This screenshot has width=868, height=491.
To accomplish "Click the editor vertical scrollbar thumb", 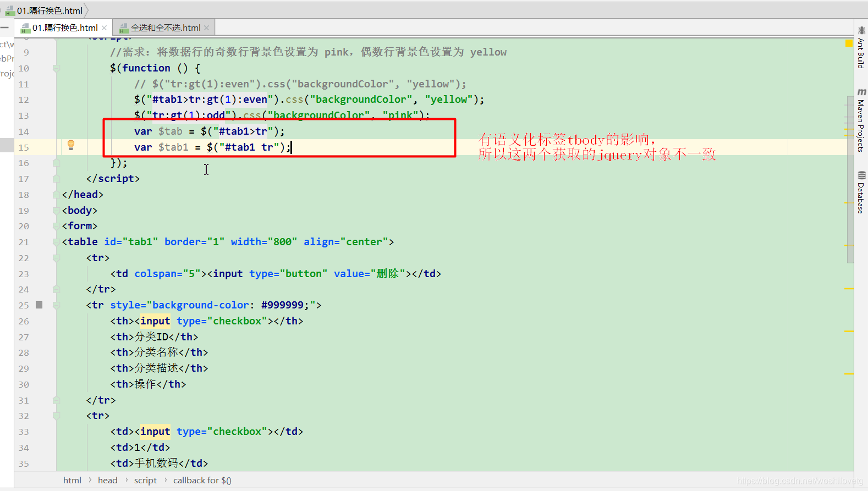I will [850, 180].
